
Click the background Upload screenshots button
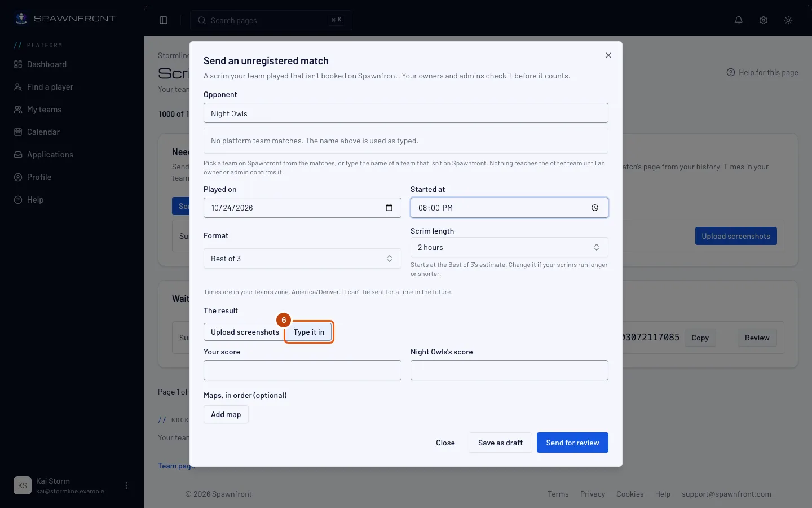tap(736, 236)
